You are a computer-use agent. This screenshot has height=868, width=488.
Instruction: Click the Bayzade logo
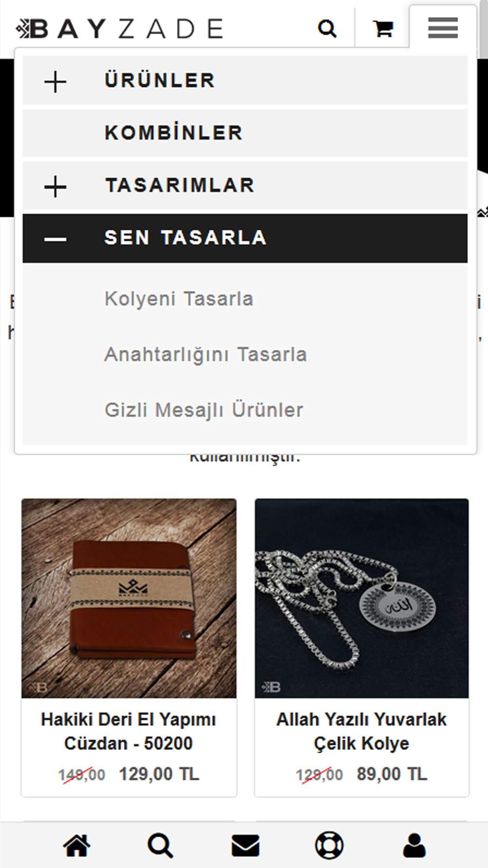(x=120, y=28)
